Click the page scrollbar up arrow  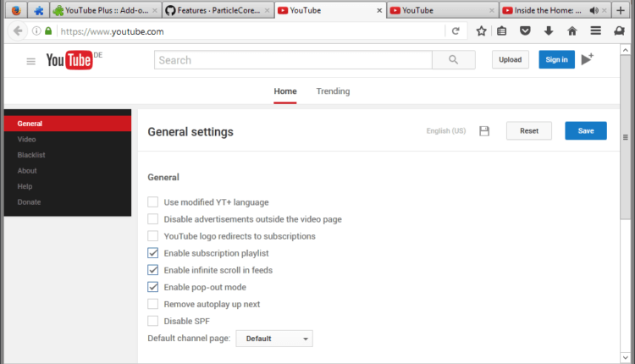tap(626, 50)
